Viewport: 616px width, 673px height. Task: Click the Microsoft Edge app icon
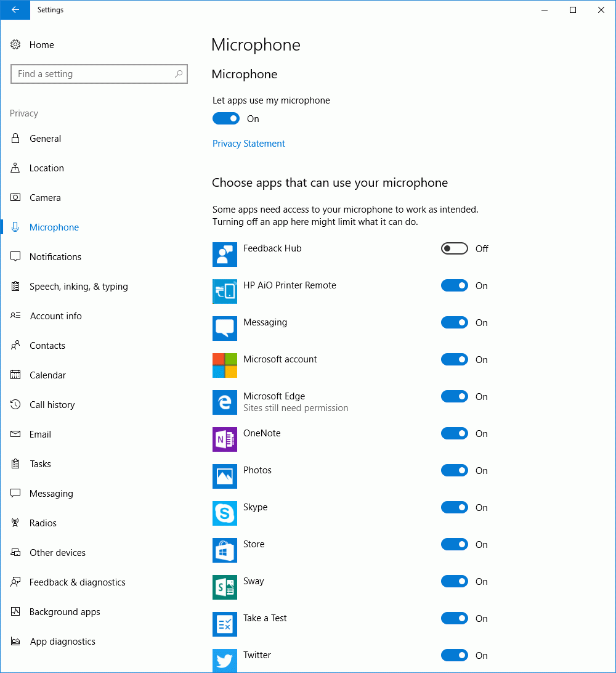tap(224, 402)
